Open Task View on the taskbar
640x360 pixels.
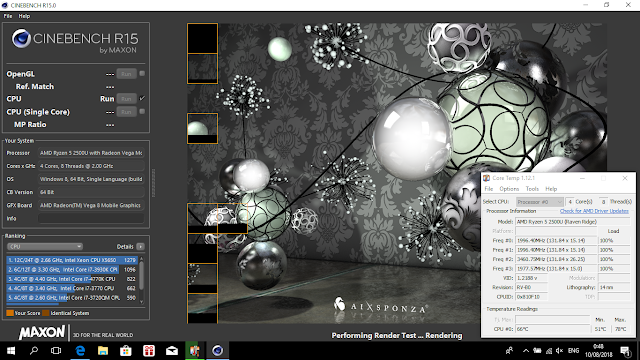click(56, 351)
